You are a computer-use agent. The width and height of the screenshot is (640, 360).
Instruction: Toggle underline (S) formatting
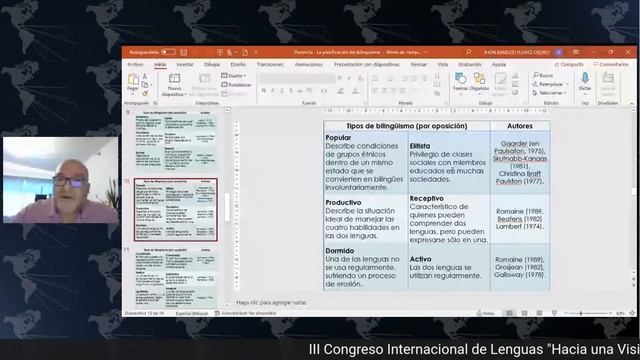tap(282, 91)
